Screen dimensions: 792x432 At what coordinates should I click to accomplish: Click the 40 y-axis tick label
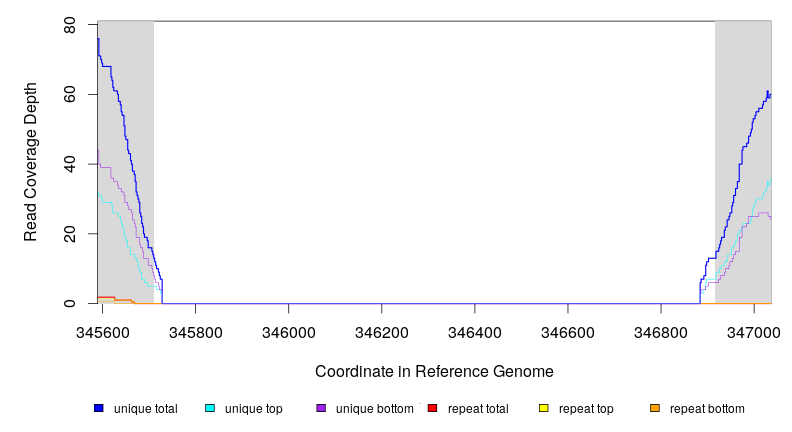(70, 164)
